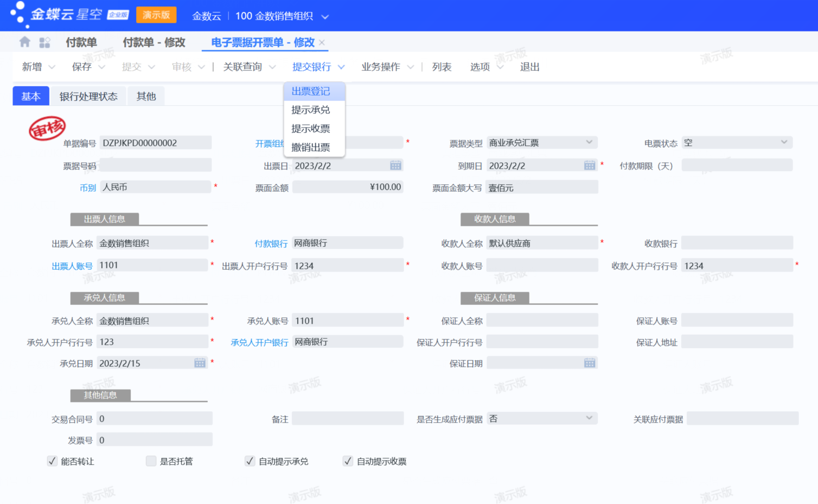The height and width of the screenshot is (504, 818).
Task: Open the 银行处理状态 tab
Action: pyautogui.click(x=88, y=96)
